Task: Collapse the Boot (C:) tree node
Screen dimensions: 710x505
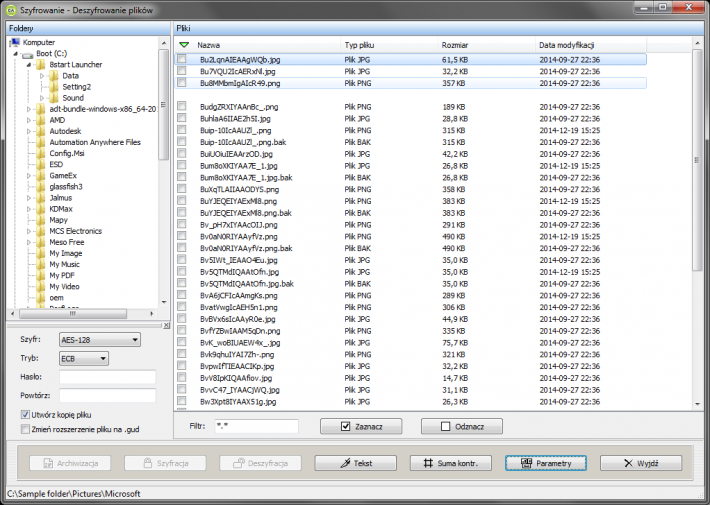Action: click(15, 53)
